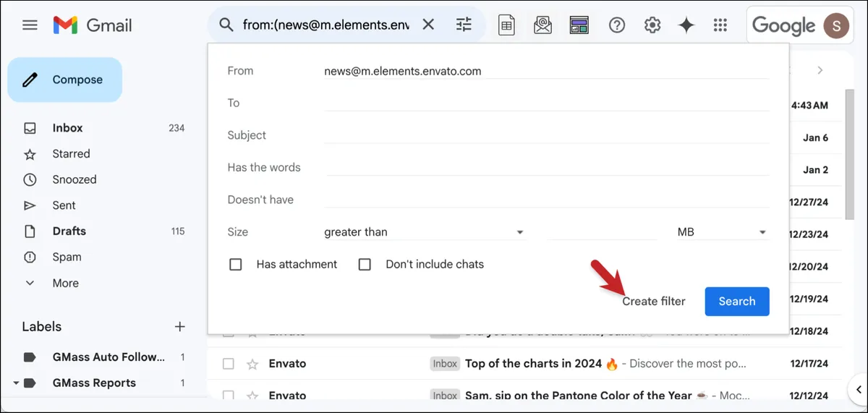Click the To input field

pos(546,103)
